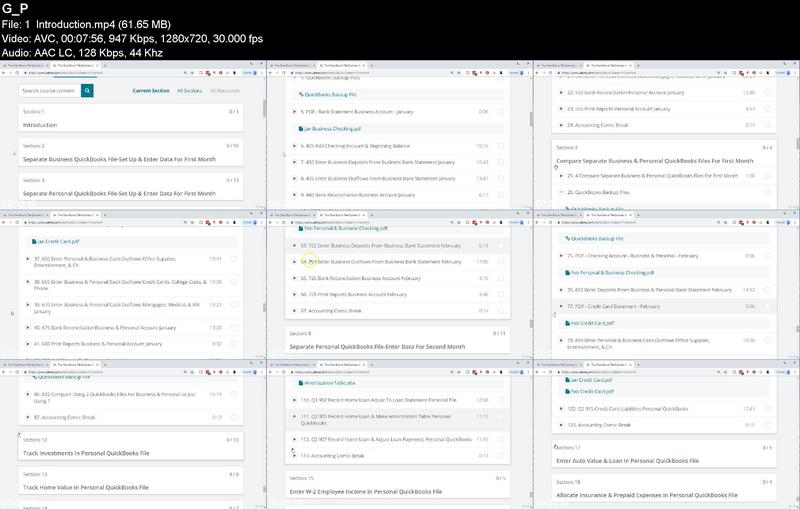Click play icon of lecture 6 Add Checking Account

(294, 146)
